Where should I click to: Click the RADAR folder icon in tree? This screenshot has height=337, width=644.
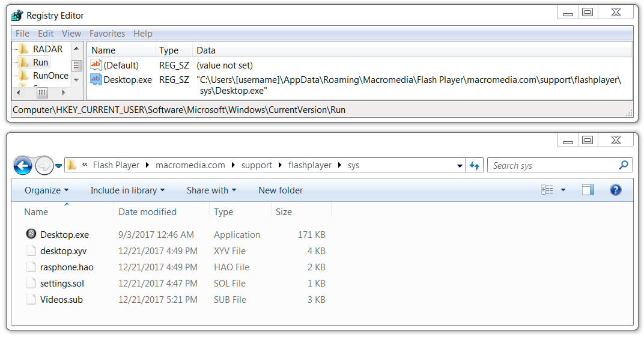pos(24,49)
